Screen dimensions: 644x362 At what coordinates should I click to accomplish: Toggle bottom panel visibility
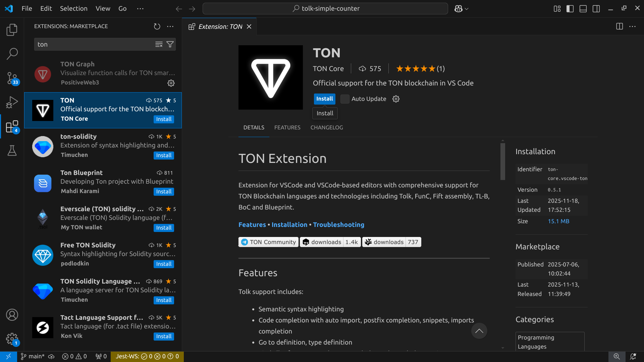[x=583, y=9]
